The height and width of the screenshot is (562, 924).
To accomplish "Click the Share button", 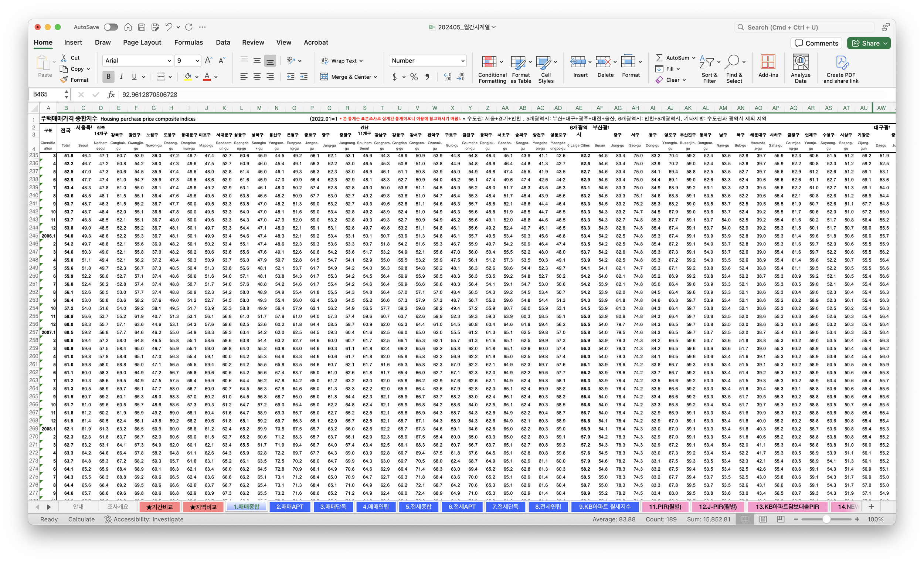I will 868,43.
